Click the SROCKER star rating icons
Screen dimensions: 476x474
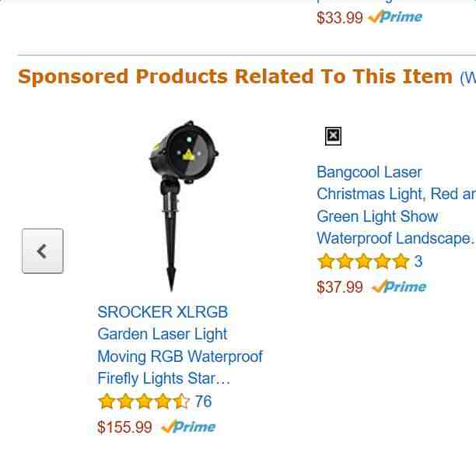144,401
